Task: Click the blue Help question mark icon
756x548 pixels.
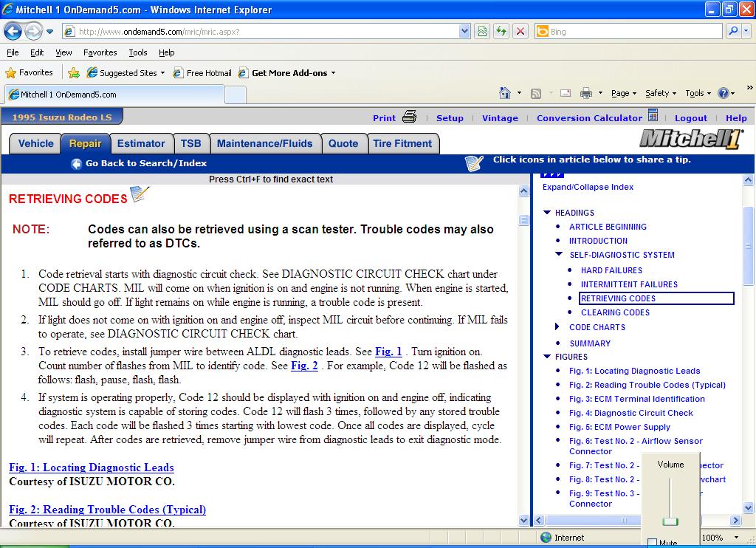Action: (724, 93)
